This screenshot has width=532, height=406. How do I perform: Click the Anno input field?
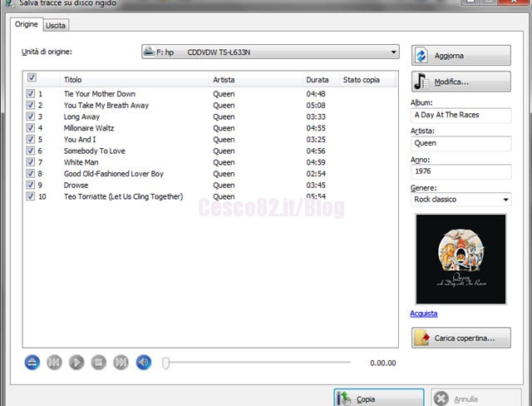pos(461,171)
